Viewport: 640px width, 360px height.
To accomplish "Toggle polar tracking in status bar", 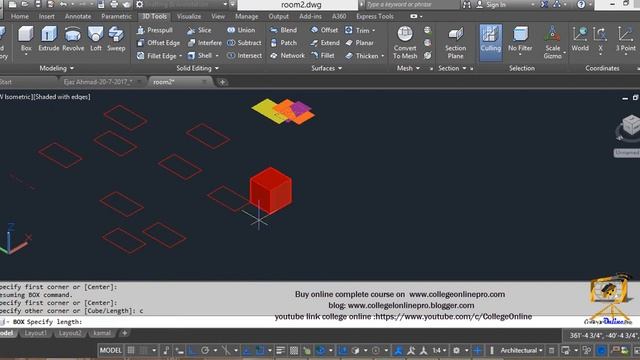I will (205, 350).
